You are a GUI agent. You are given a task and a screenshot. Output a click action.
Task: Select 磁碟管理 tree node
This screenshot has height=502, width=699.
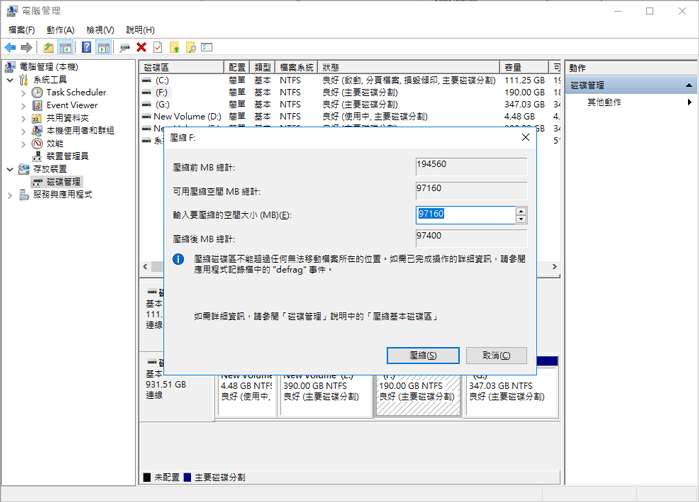[63, 181]
